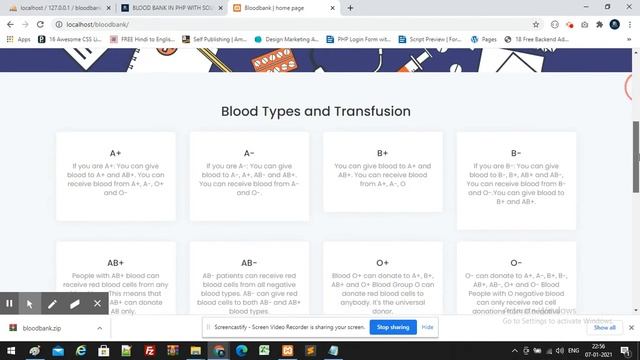640x360 pixels.
Task: Close the Screencastify annotation toolbar
Action: pyautogui.click(x=97, y=303)
